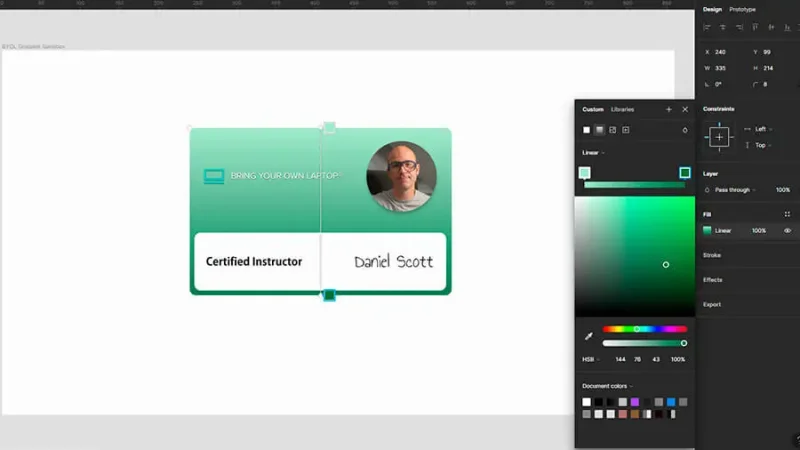Select the Certified Instructor text
Screen dimensions: 800x450
(254, 262)
